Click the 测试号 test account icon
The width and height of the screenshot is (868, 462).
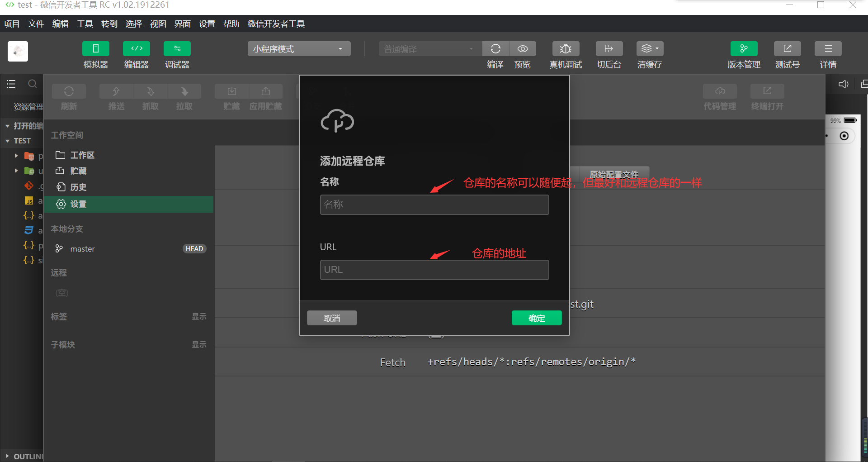click(x=787, y=48)
